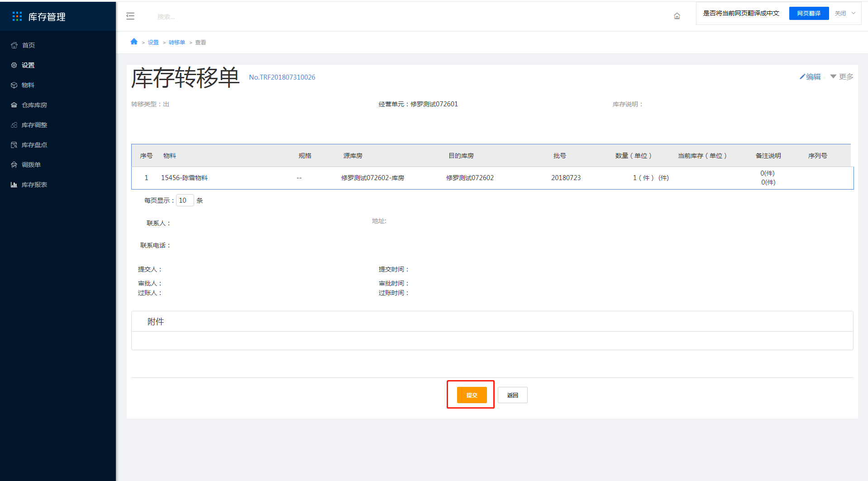Screen dimensions: 868x481
Task: Click cell 15456-陈雪物料
Action: click(x=184, y=178)
